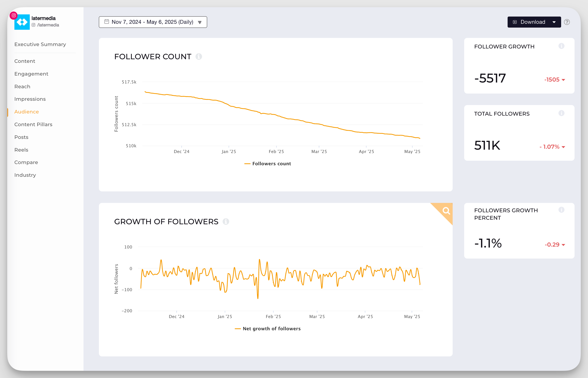Viewport: 588px width, 378px height.
Task: Switch to the Engagement section
Action: [x=31, y=74]
